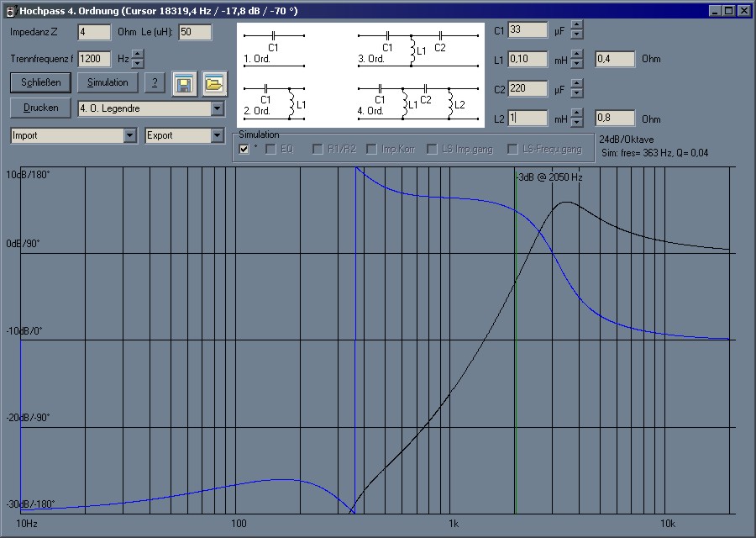Decrease L1 value with down arrow
Image resolution: width=756 pixels, height=538 pixels.
pyautogui.click(x=576, y=64)
